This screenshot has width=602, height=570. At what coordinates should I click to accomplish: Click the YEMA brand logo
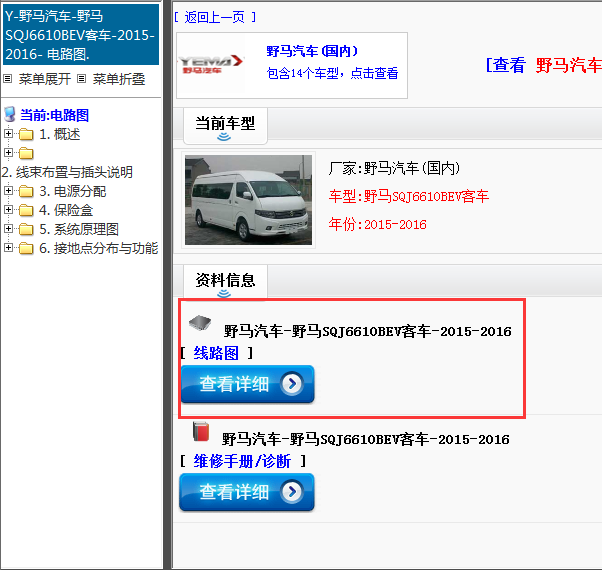click(210, 64)
